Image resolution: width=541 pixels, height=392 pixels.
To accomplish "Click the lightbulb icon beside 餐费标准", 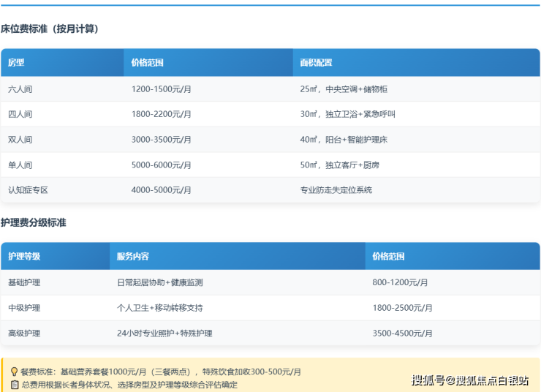I will [14, 372].
